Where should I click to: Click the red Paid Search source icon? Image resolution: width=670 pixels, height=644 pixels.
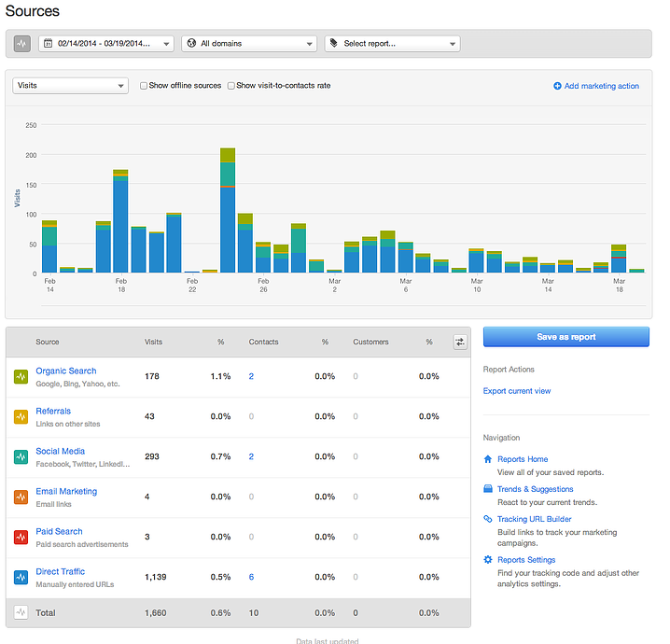click(x=21, y=538)
